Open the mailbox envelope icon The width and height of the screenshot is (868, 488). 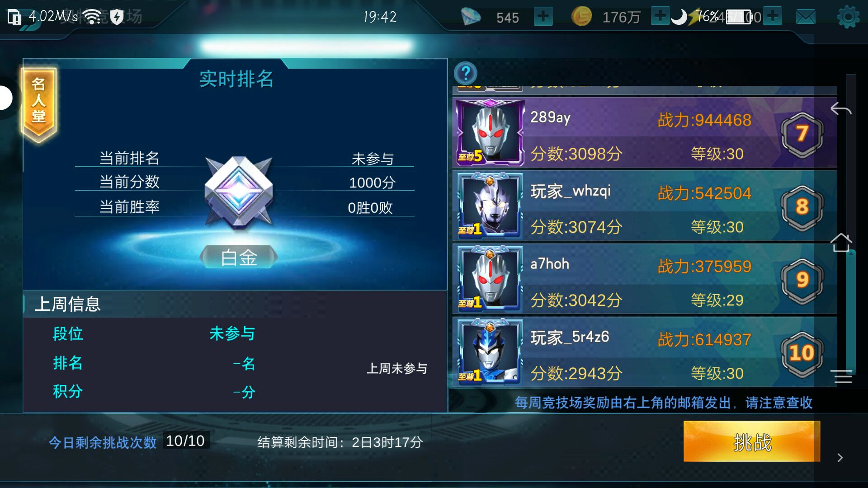click(806, 17)
